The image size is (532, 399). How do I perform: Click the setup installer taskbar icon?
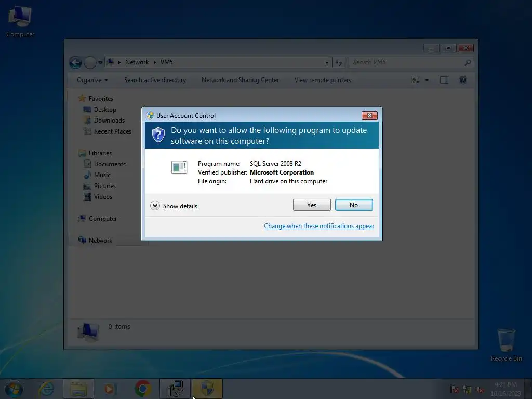click(175, 389)
